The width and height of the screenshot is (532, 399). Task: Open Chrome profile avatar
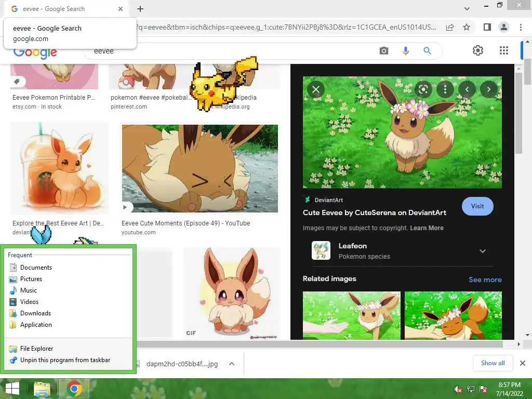coord(504,27)
